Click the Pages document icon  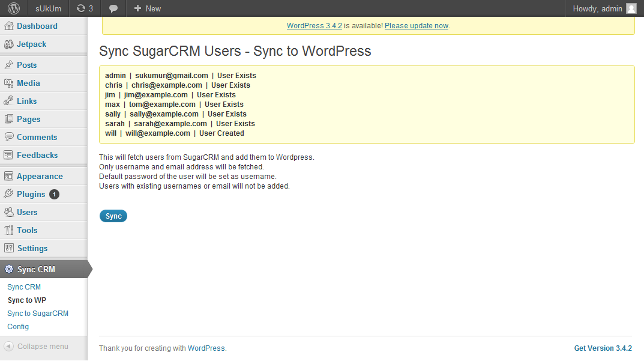(8, 120)
